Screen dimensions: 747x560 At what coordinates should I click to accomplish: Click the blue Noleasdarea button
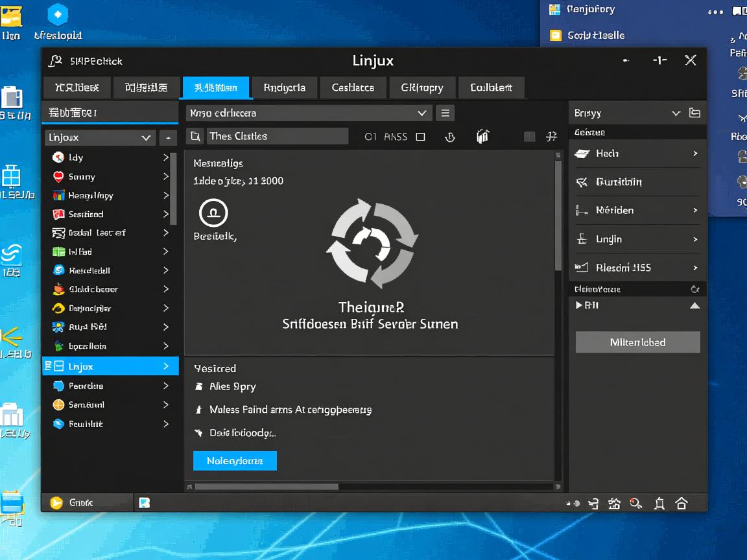pyautogui.click(x=235, y=461)
